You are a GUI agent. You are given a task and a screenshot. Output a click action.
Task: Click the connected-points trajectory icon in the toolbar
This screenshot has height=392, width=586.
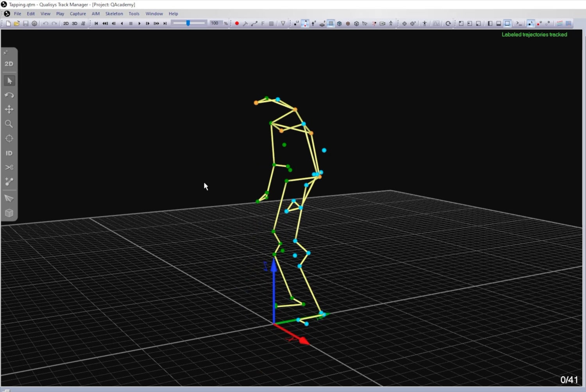[x=254, y=23]
